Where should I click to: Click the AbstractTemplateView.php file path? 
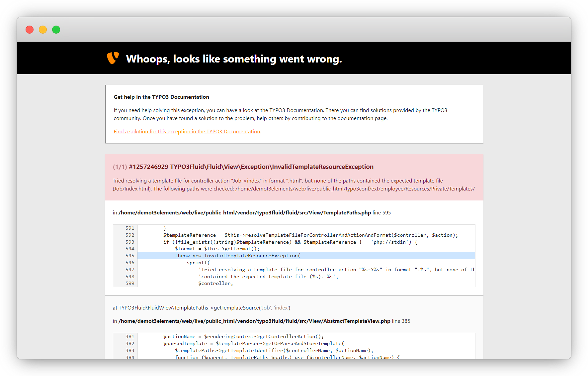(254, 321)
